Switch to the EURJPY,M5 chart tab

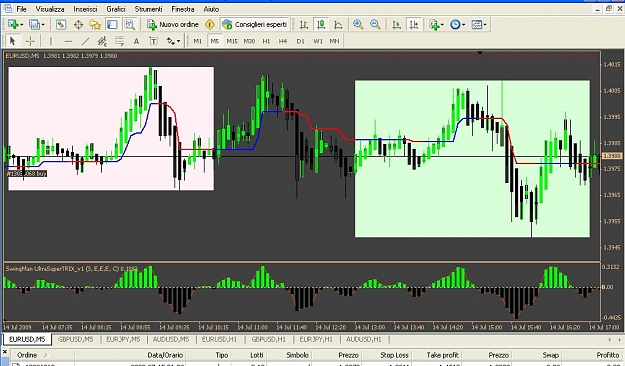pos(124,339)
